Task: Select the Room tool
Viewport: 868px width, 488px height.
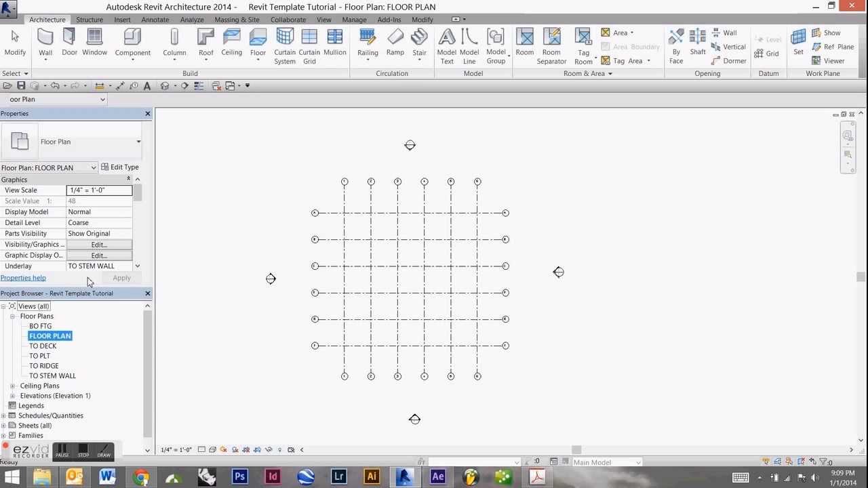Action: pos(524,43)
